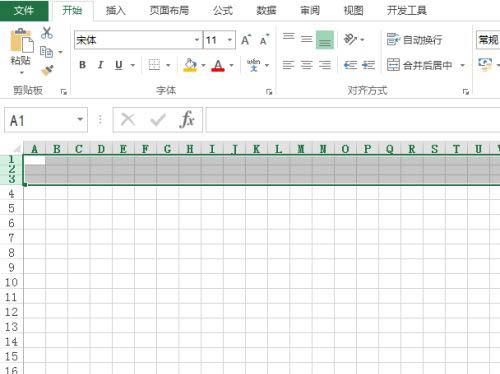The width and height of the screenshot is (500, 374).
Task: Select column header K
Action: coord(256,149)
